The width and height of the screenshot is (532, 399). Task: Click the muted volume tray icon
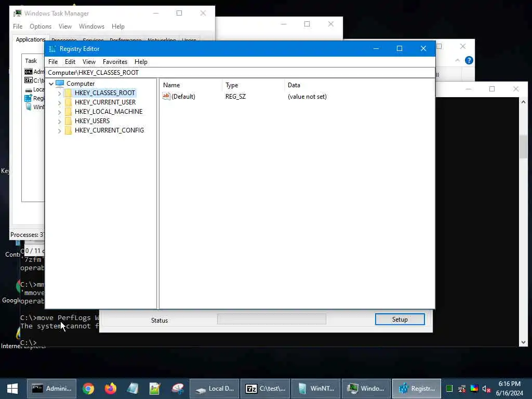point(486,389)
